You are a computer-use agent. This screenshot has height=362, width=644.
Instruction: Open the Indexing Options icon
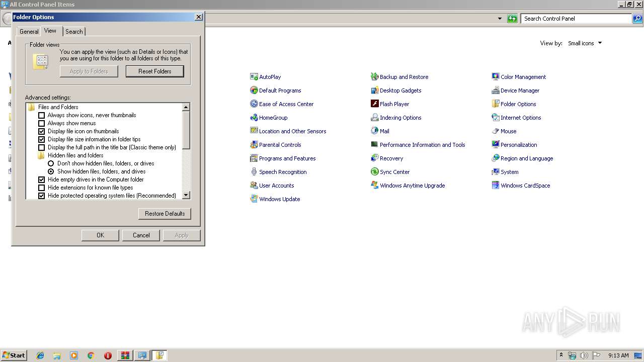coord(396,118)
